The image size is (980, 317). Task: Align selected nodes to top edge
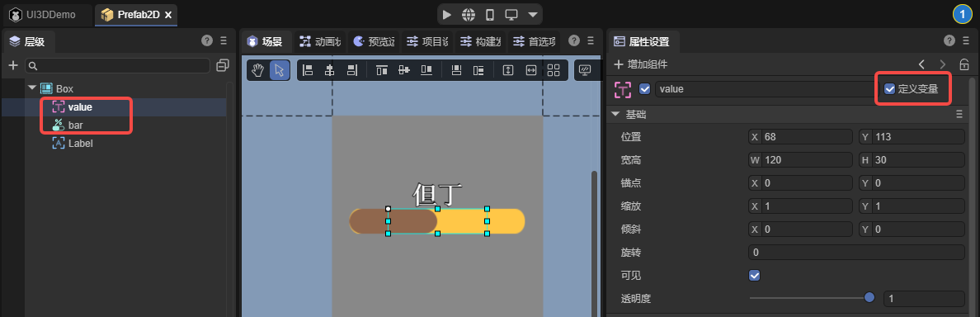coord(382,70)
